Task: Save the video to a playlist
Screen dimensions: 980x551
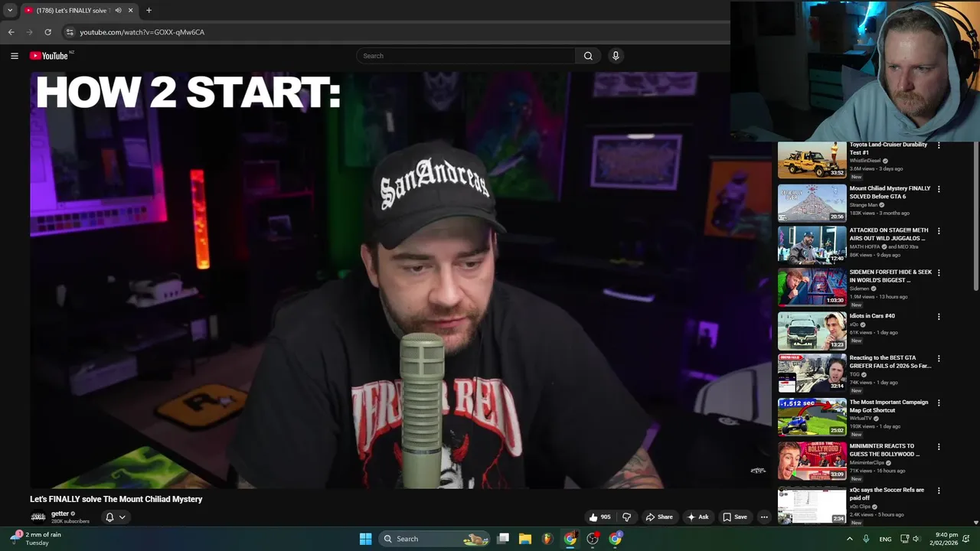Action: [734, 517]
